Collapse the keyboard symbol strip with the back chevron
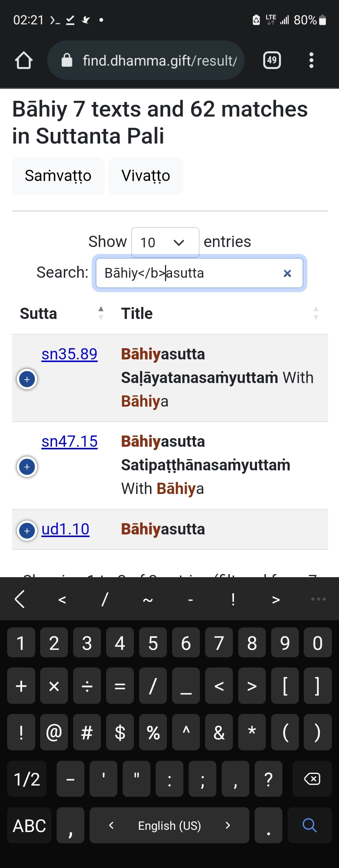The height and width of the screenshot is (868, 339). [20, 599]
